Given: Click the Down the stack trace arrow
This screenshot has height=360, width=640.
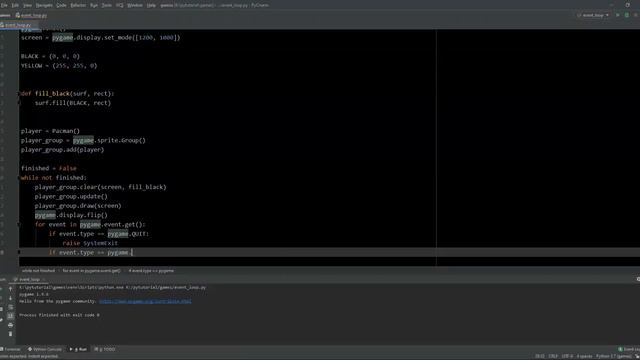Looking at the screenshot, I should coord(11,298).
